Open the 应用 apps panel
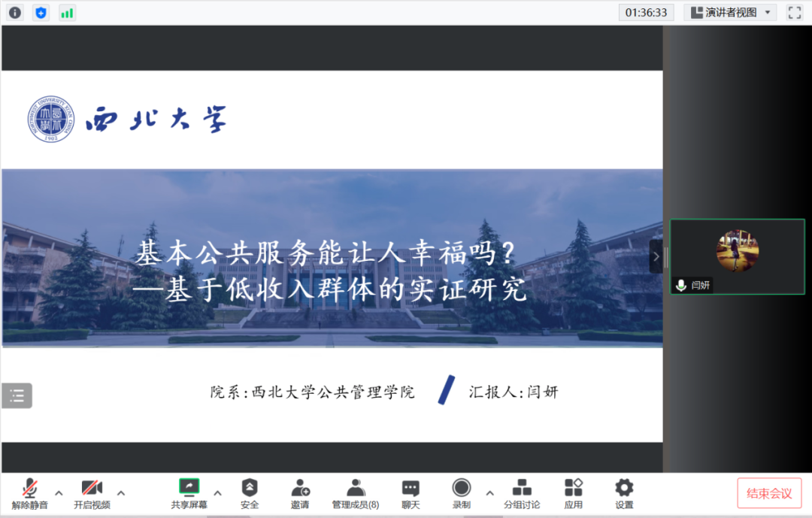 coord(574,494)
